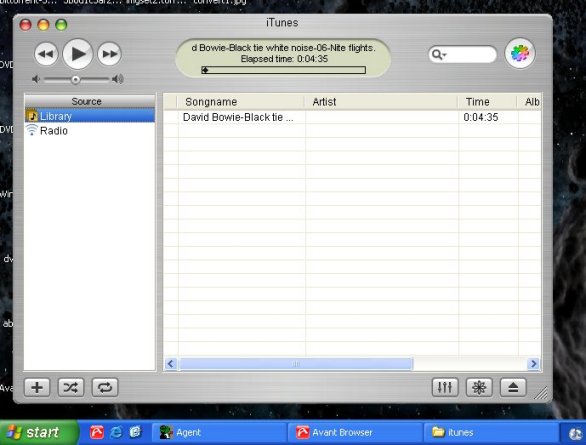Toggle repeat playback mode

105,387
